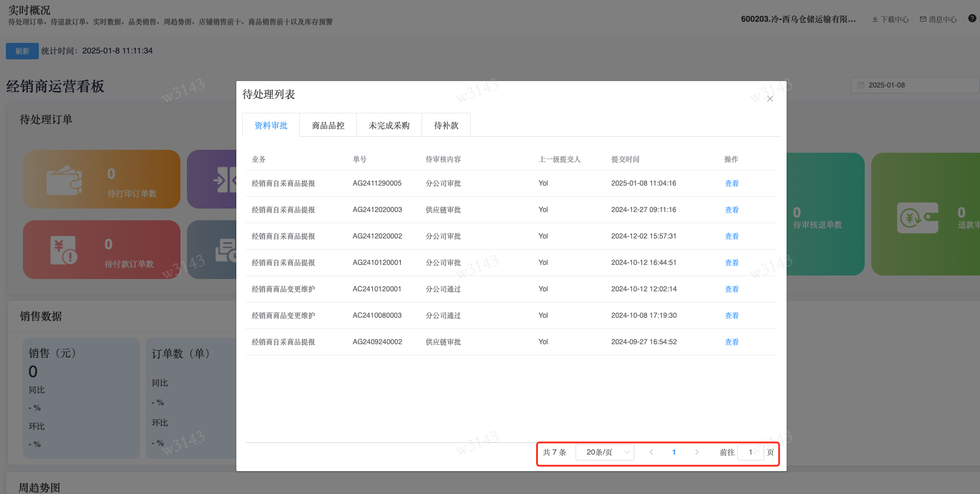
Task: Open 查看 link for AG2409240002
Action: click(731, 342)
